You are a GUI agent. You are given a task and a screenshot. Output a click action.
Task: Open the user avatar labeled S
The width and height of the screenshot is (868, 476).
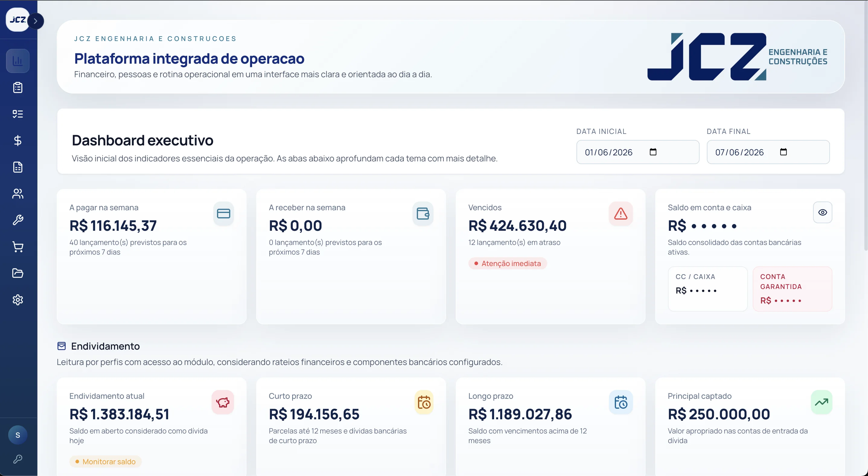18,435
